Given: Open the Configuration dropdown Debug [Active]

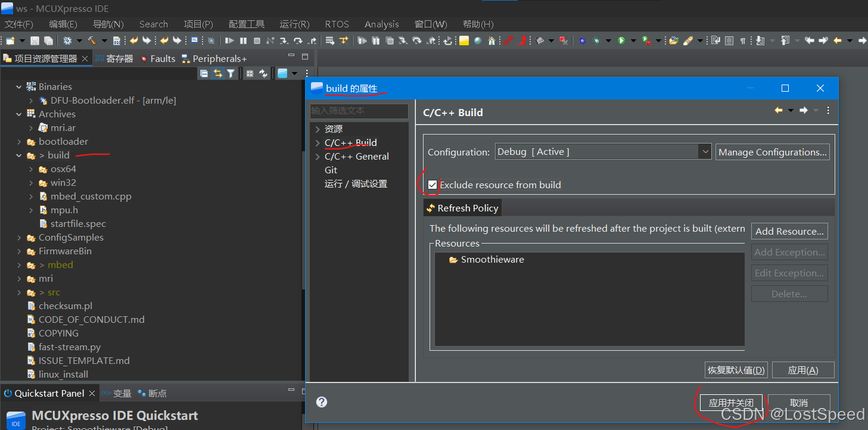Looking at the screenshot, I should coord(603,152).
